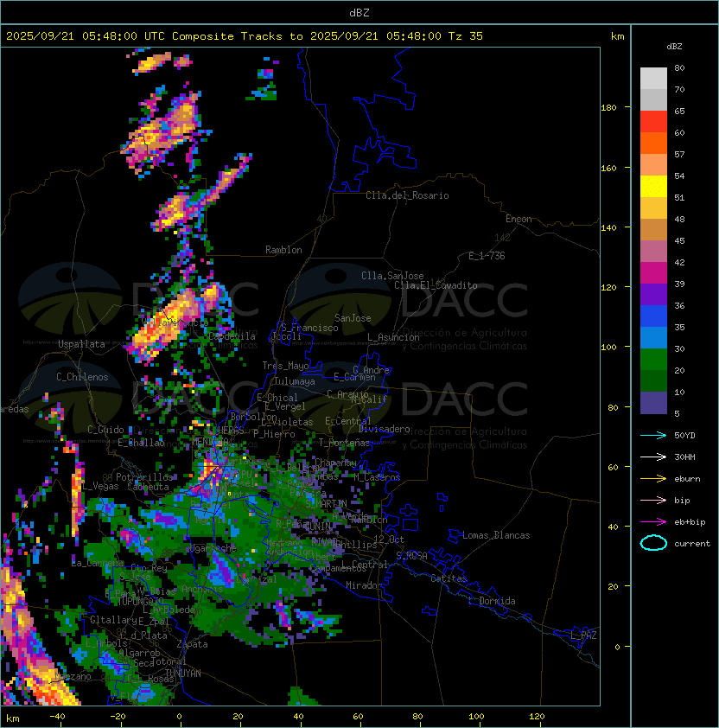Pick the purple 36-39 dBZ swatch
719x728 pixels.
(x=653, y=295)
